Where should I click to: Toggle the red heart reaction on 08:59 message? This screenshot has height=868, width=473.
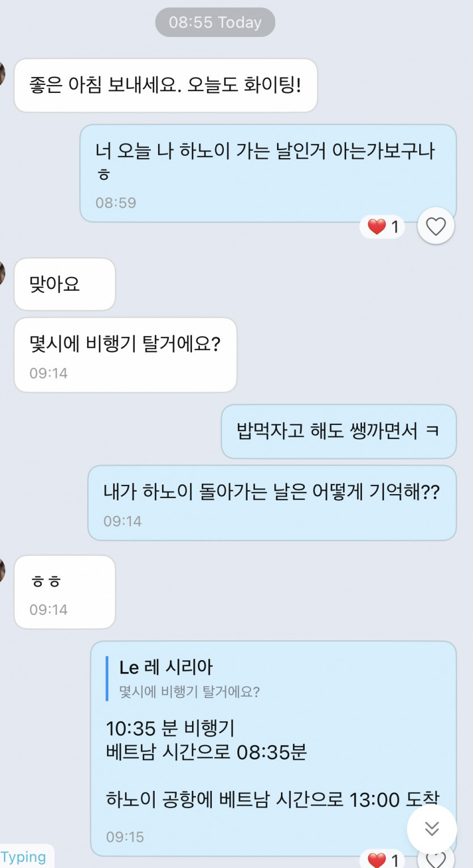click(382, 227)
